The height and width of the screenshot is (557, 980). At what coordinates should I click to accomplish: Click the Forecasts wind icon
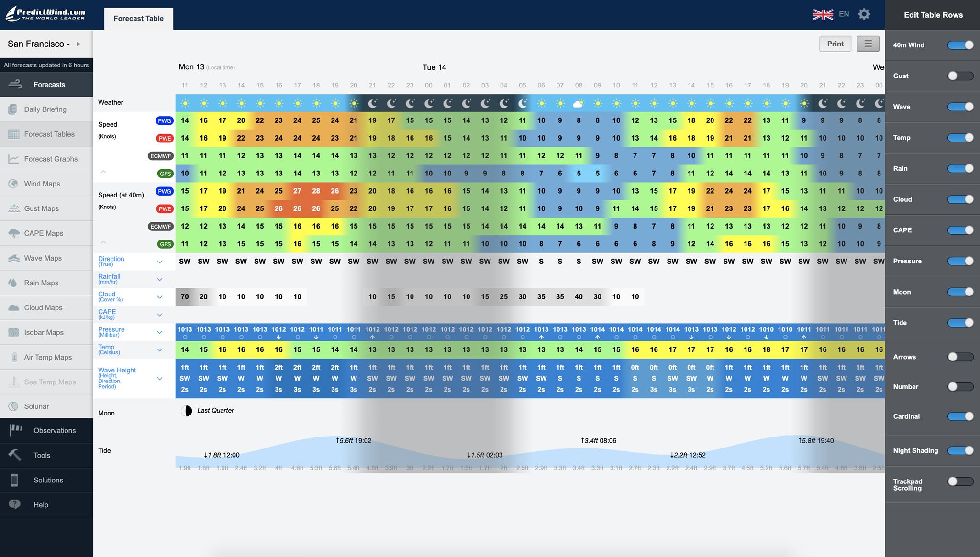click(15, 85)
